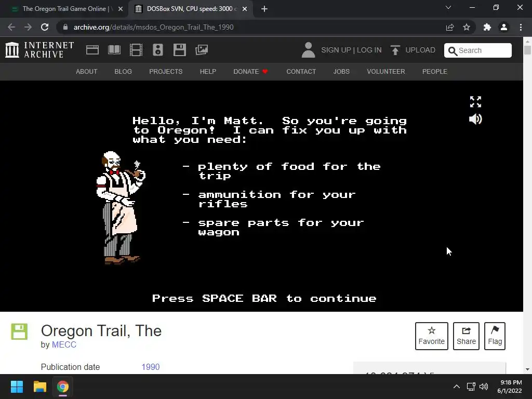Screen dimensions: 532x399
Task: Click the user avatar icon
Action: point(308,50)
